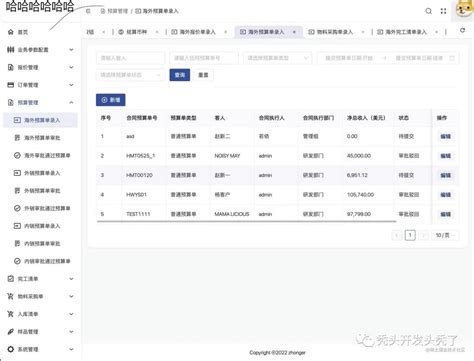Image resolution: width=474 pixels, height=361 pixels.
Task: Expand the 业务参数配置 chevron
Action: 71,50
